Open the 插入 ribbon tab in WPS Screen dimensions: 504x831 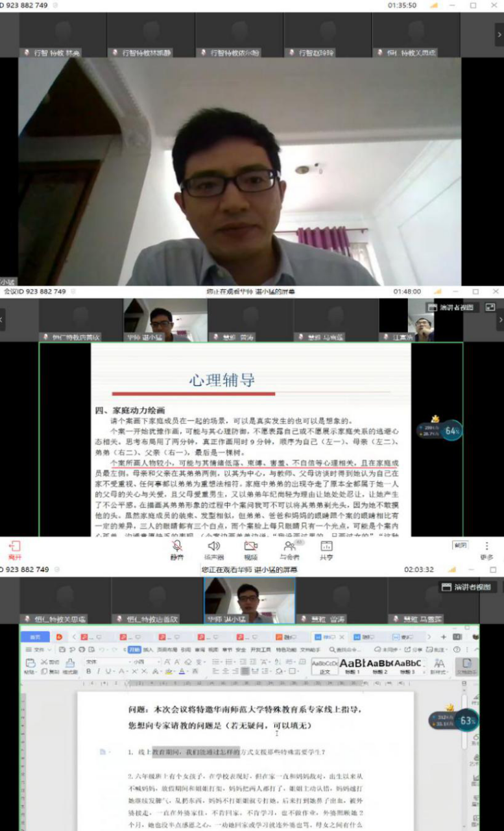coord(149,649)
